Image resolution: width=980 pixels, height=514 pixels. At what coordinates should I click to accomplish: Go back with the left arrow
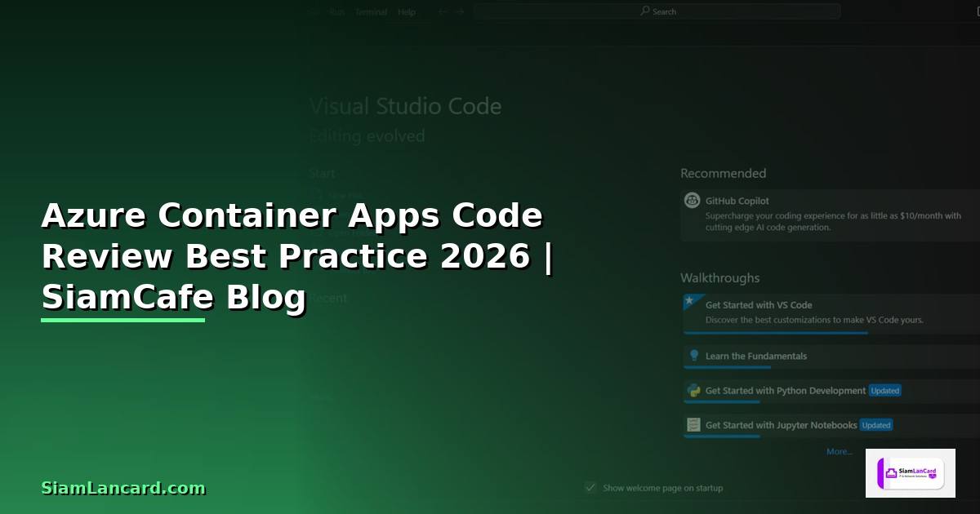coord(443,11)
